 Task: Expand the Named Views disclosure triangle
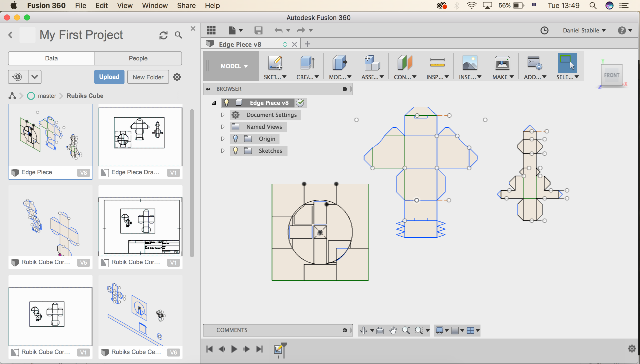pos(223,127)
